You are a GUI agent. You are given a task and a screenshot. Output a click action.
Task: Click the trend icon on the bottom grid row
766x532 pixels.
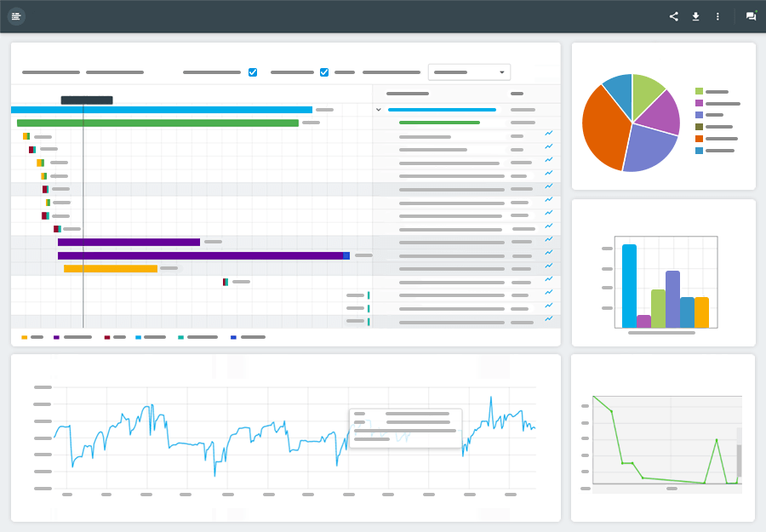[550, 319]
